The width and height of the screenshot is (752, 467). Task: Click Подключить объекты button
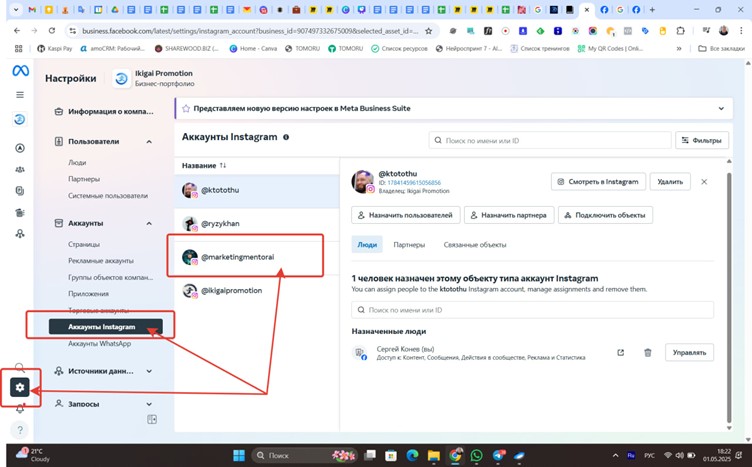605,215
